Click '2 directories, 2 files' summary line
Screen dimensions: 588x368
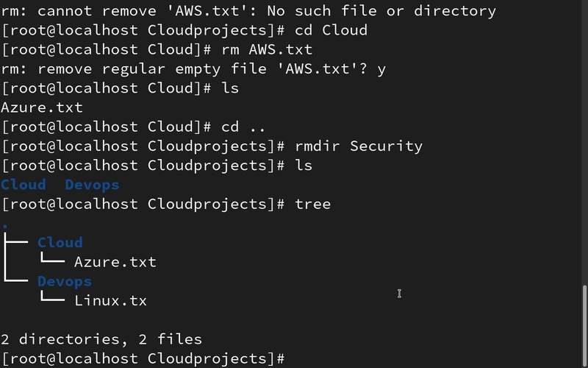[x=101, y=339]
